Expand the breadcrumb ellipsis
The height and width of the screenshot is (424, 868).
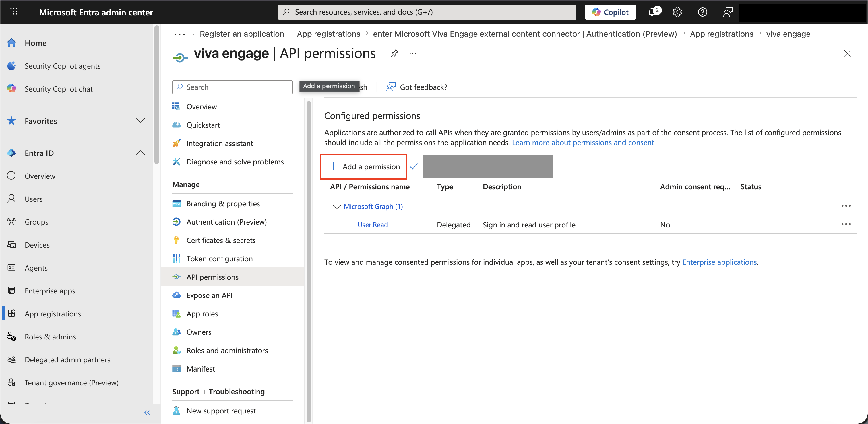[x=180, y=34]
